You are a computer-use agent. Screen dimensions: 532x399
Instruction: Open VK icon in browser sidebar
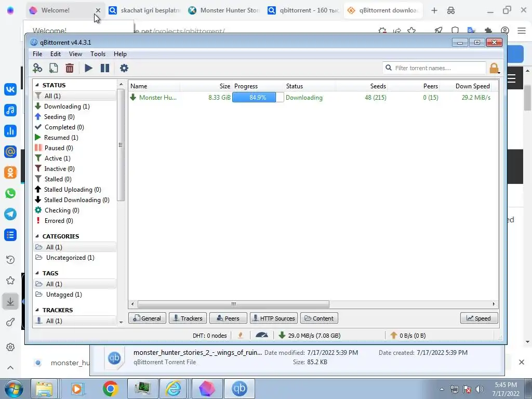click(x=10, y=89)
